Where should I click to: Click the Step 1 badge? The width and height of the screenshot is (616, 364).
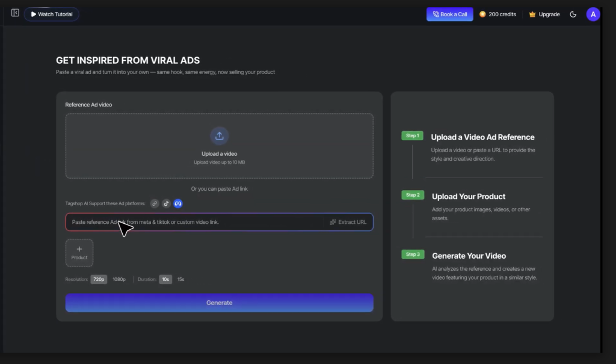coord(412,135)
